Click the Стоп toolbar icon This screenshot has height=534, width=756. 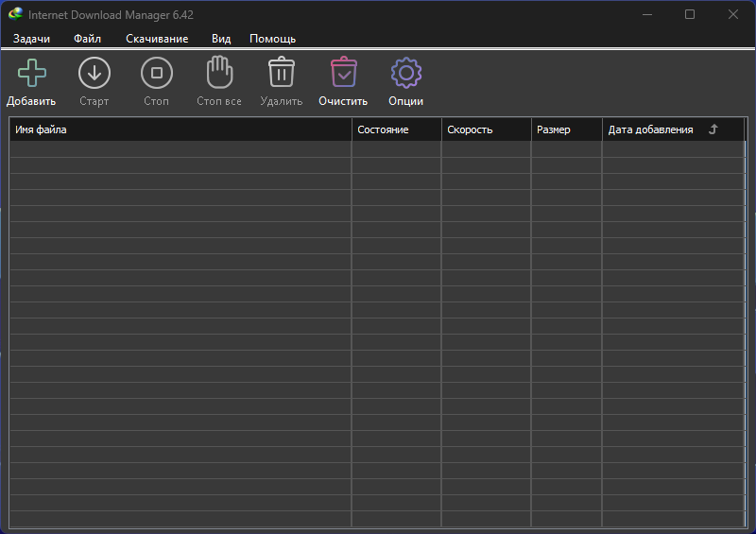tap(157, 73)
